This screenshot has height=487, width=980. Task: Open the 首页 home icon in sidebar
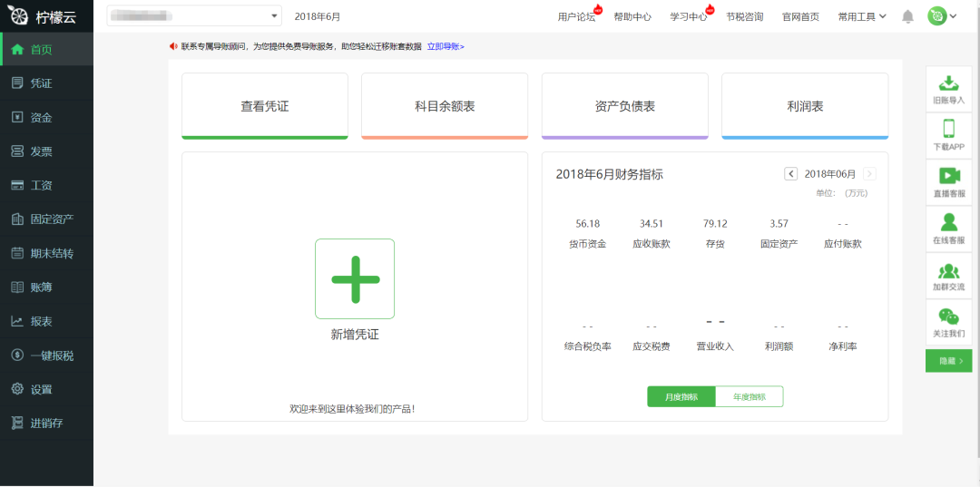click(x=17, y=49)
